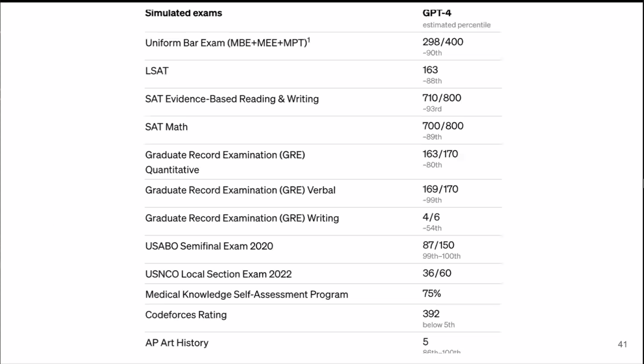
Task: Select the Medical Knowledge Self-Assessment Program row
Action: (x=247, y=294)
